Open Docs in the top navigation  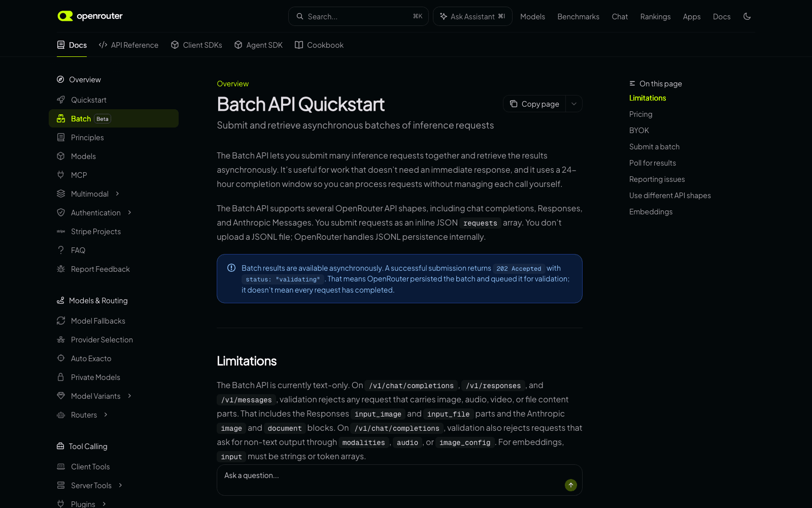click(721, 17)
